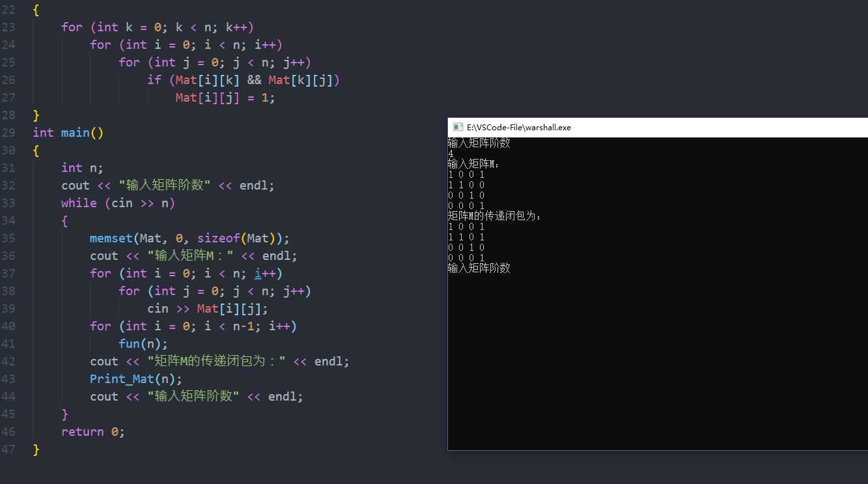Image resolution: width=868 pixels, height=484 pixels.
Task: Click the "Mat[i][j] = 1;" assignment
Action: 225,98
